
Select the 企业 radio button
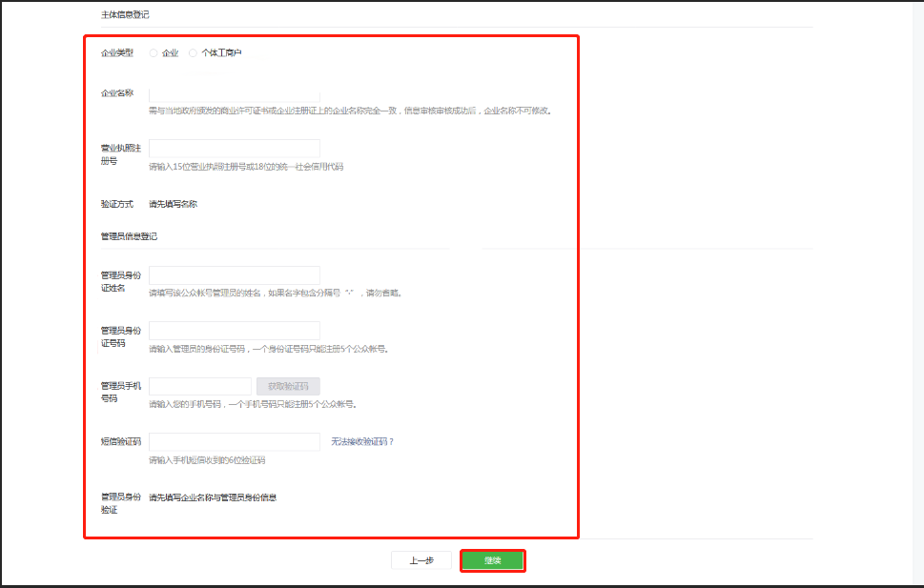[154, 53]
